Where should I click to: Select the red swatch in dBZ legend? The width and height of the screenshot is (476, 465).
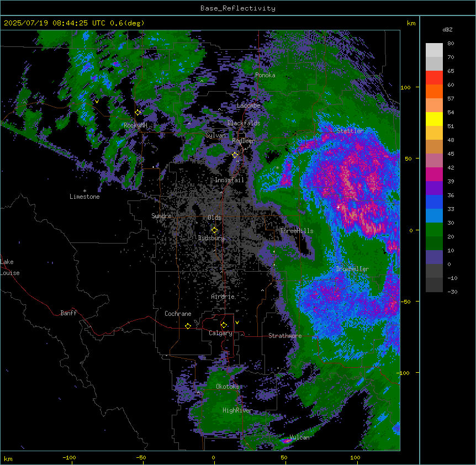pyautogui.click(x=434, y=77)
